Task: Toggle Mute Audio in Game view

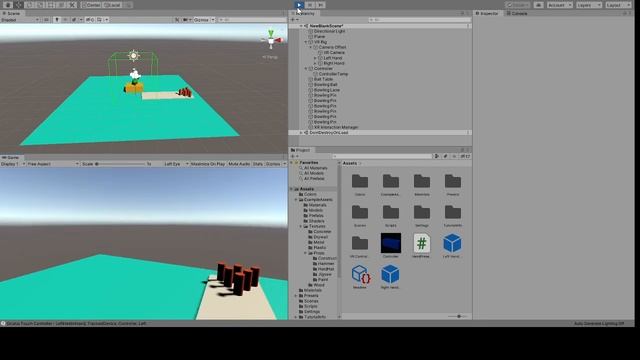Action: coord(239,164)
